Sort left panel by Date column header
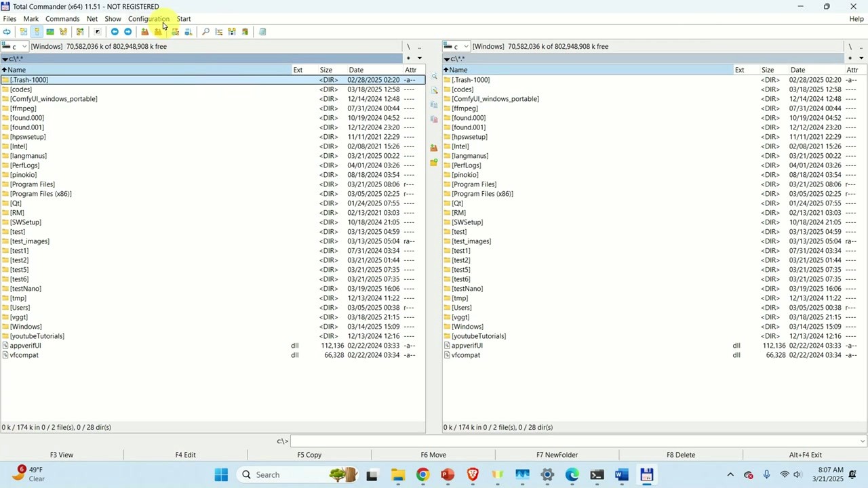The height and width of the screenshot is (488, 868). pos(356,70)
